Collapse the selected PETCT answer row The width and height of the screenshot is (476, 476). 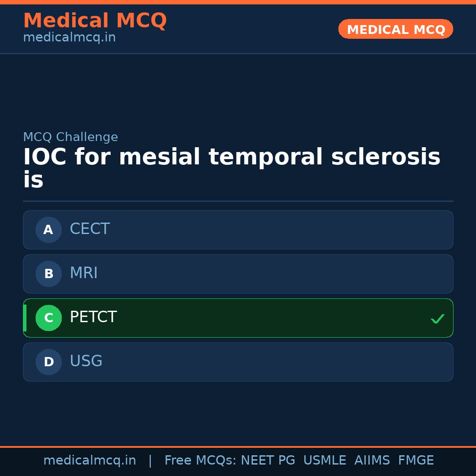pyautogui.click(x=238, y=318)
